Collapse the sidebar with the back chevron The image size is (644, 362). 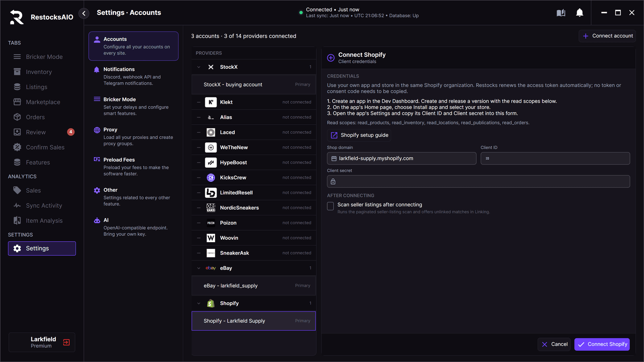pyautogui.click(x=84, y=13)
